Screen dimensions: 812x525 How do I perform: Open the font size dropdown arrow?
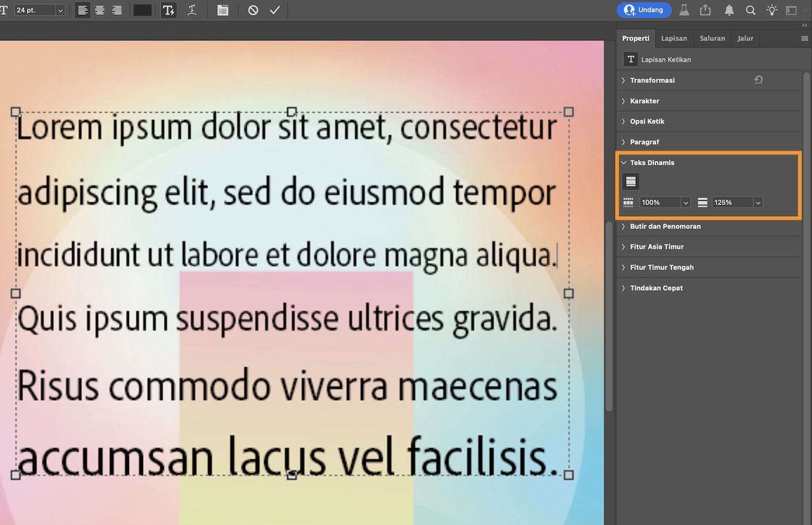point(60,10)
